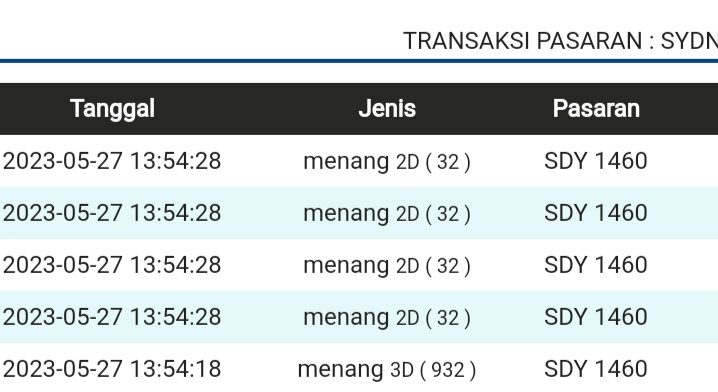This screenshot has width=718, height=392.
Task: Click the menang 3D ( 932 ) entry
Action: 387,369
